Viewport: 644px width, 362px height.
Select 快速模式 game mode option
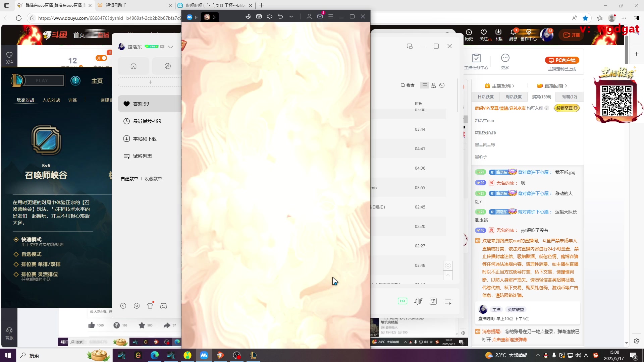32,239
